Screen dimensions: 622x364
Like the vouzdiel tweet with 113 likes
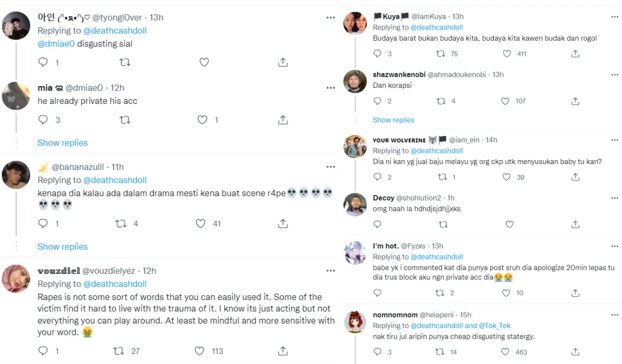(x=199, y=351)
